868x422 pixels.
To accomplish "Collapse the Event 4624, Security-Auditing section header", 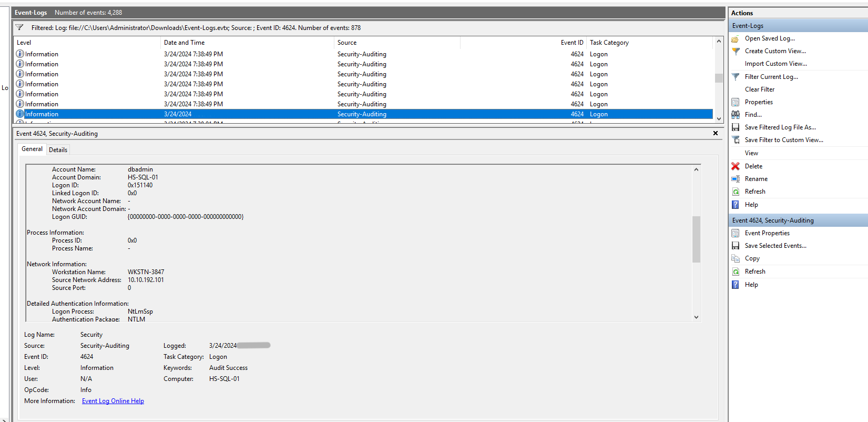I will tap(798, 220).
